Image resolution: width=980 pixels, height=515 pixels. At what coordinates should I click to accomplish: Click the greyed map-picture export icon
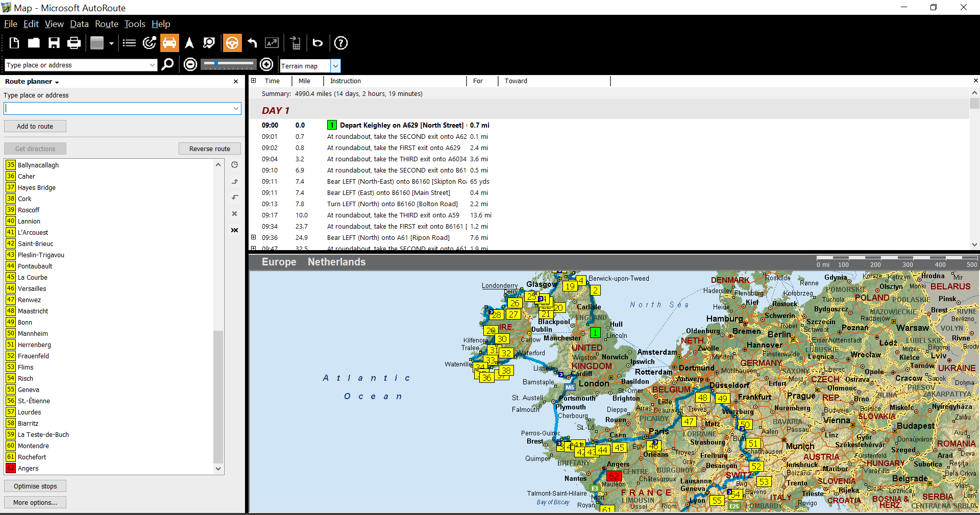click(x=272, y=43)
